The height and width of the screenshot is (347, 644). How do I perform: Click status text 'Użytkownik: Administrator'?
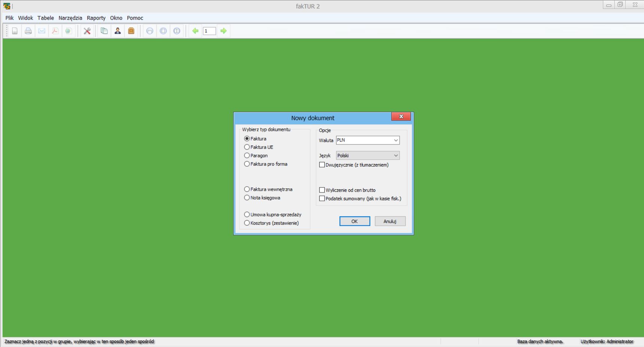607,341
